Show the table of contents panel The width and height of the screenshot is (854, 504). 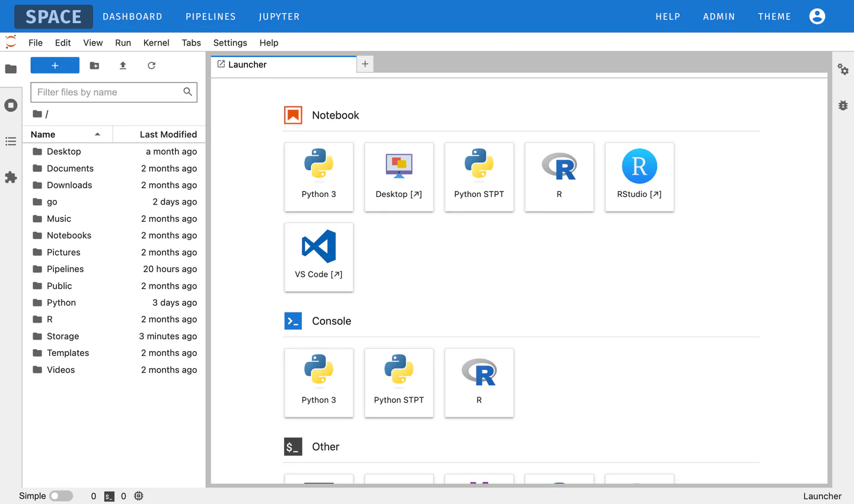point(11,141)
